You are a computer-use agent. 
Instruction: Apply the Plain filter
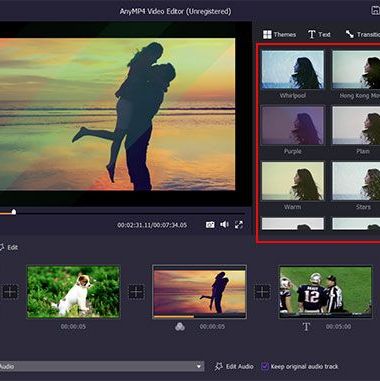pyautogui.click(x=356, y=125)
